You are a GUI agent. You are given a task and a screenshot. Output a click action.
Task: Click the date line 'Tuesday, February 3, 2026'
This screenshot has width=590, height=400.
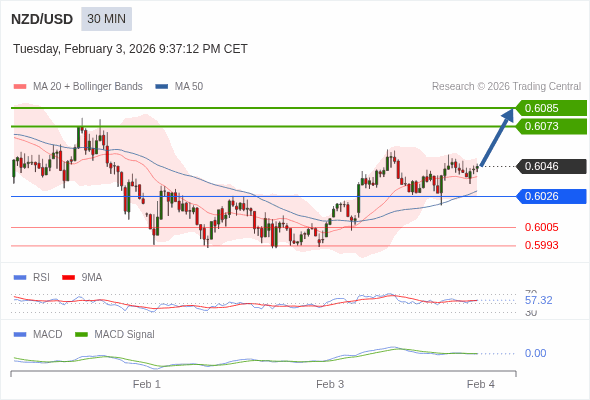pyautogui.click(x=130, y=49)
